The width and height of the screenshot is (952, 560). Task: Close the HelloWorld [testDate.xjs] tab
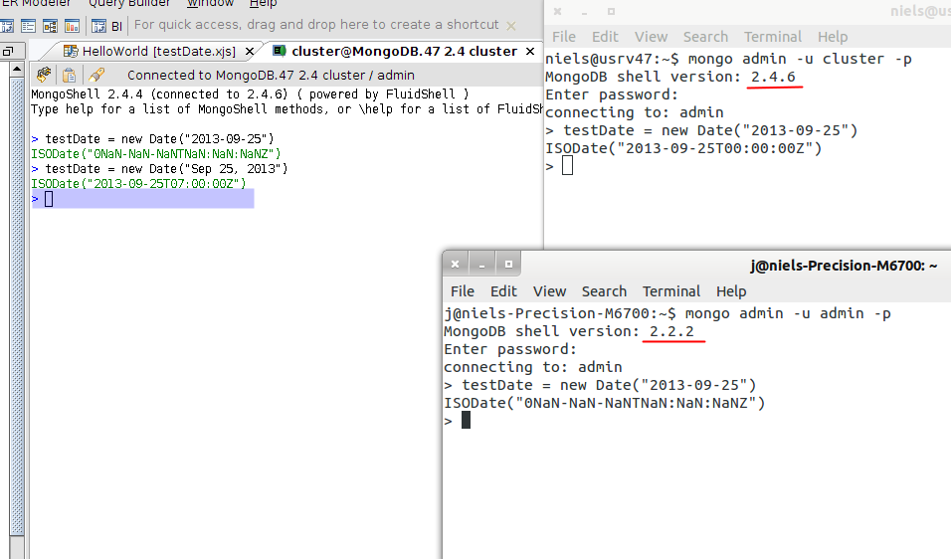point(250,53)
